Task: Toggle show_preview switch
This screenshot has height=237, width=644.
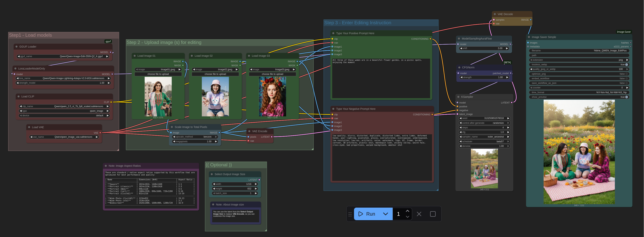Action: (x=626, y=97)
